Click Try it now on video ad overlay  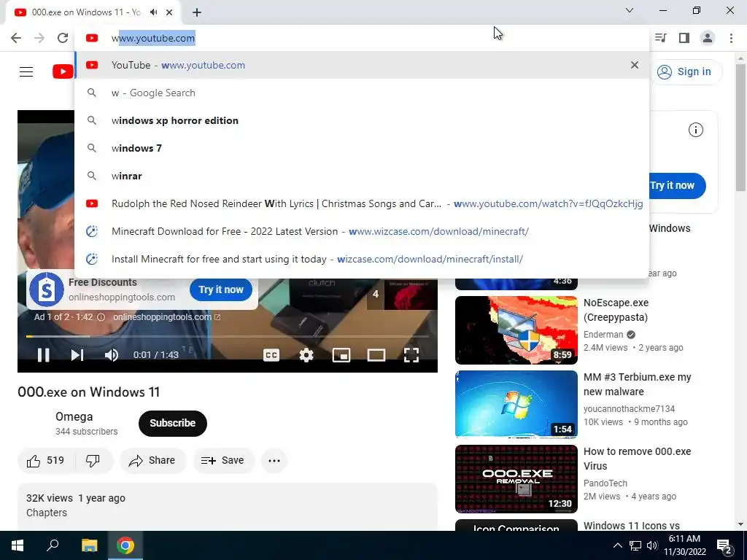pos(220,289)
